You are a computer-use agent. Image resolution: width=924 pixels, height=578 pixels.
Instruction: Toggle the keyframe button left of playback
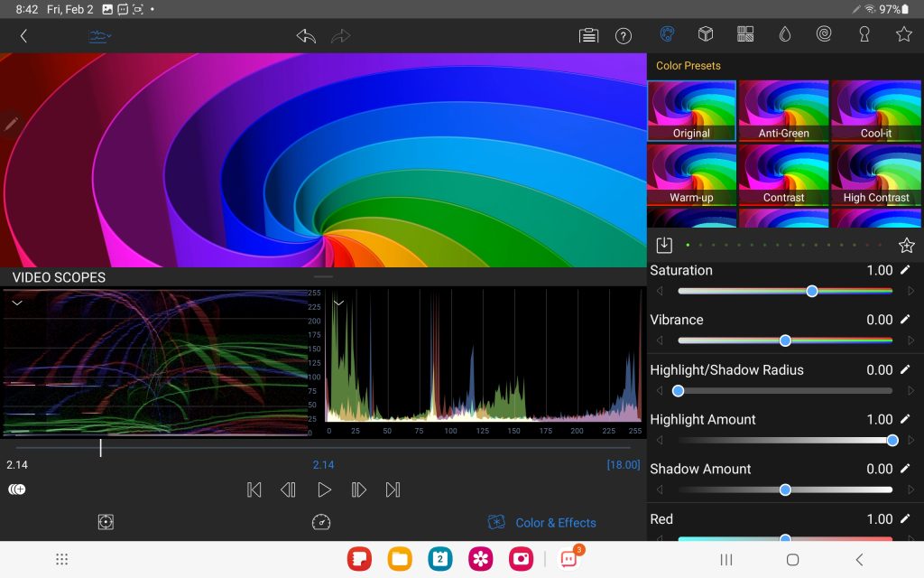point(16,489)
